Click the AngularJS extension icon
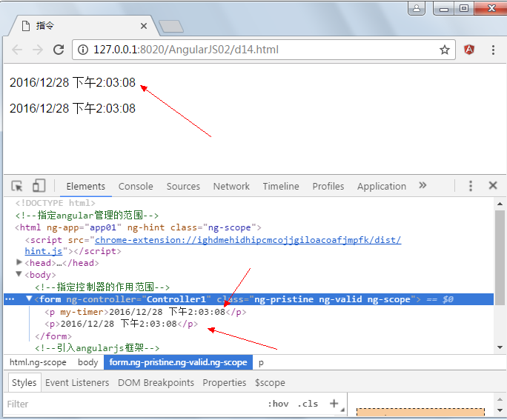 469,50
